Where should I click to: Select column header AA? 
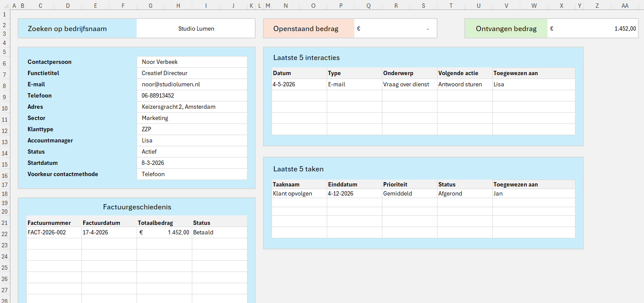(x=625, y=6)
